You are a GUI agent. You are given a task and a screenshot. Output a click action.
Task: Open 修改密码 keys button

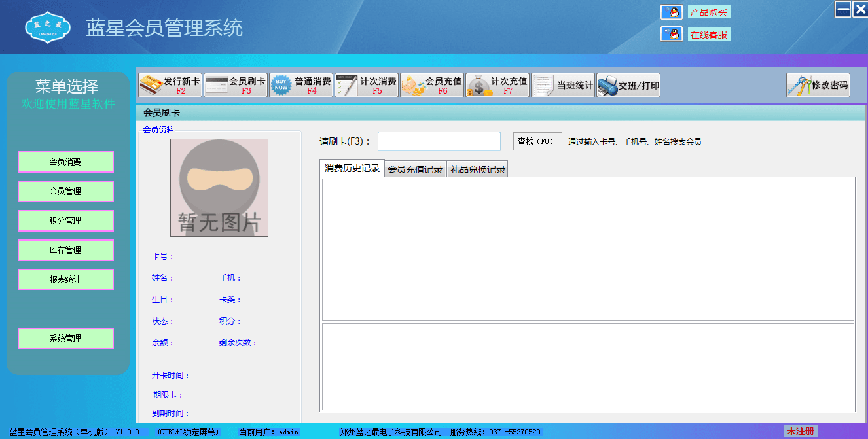tap(818, 85)
